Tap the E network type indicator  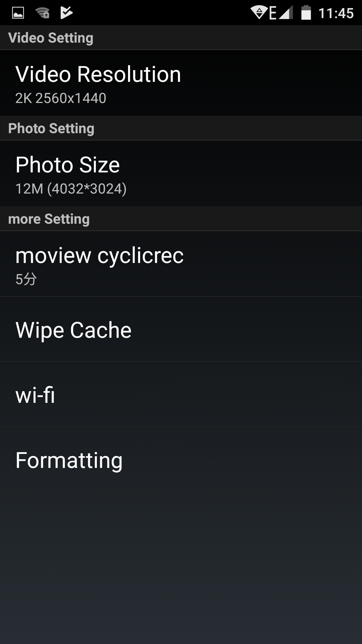273,13
